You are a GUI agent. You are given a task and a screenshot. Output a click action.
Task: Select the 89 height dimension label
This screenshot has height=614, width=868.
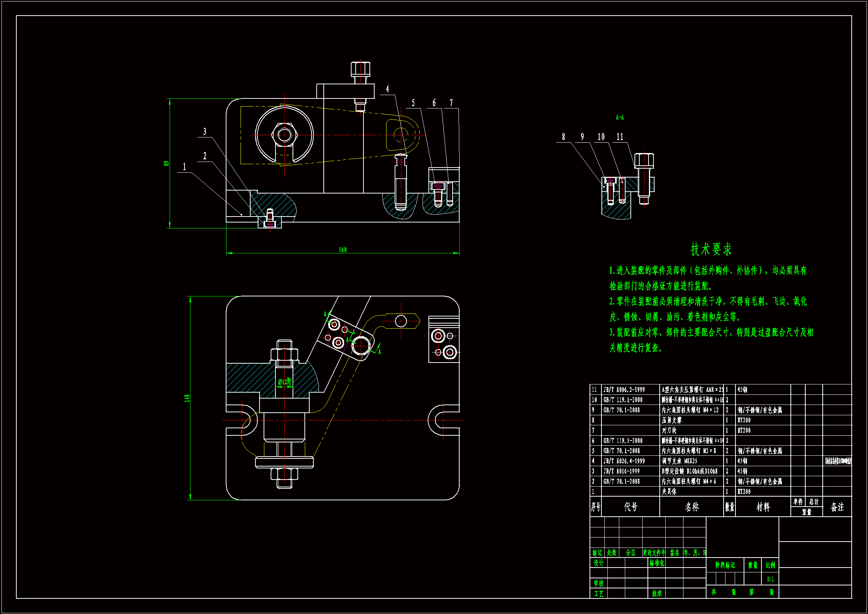(x=166, y=163)
